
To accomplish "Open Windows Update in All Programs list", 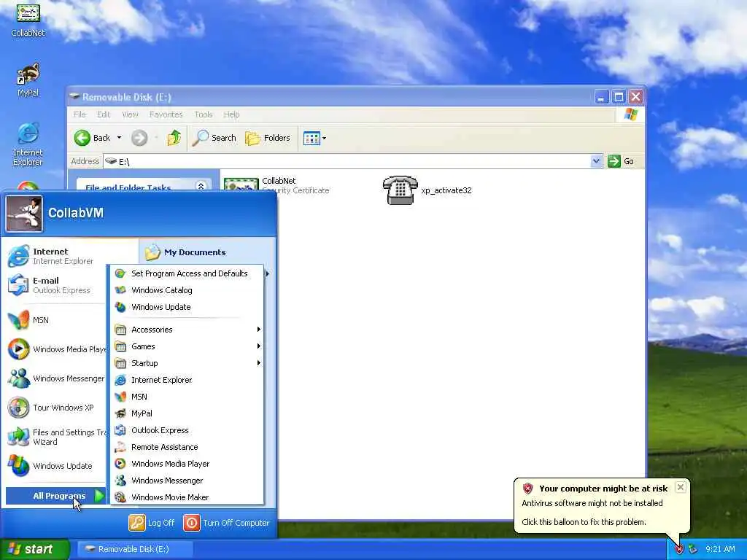I will tap(187, 307).
